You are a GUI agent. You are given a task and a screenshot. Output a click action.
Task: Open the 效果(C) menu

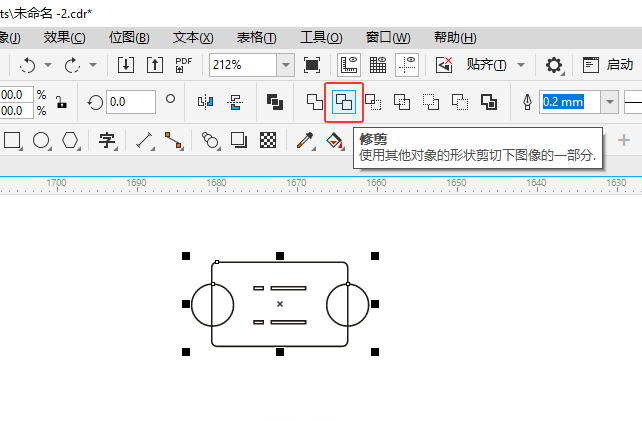point(64,38)
